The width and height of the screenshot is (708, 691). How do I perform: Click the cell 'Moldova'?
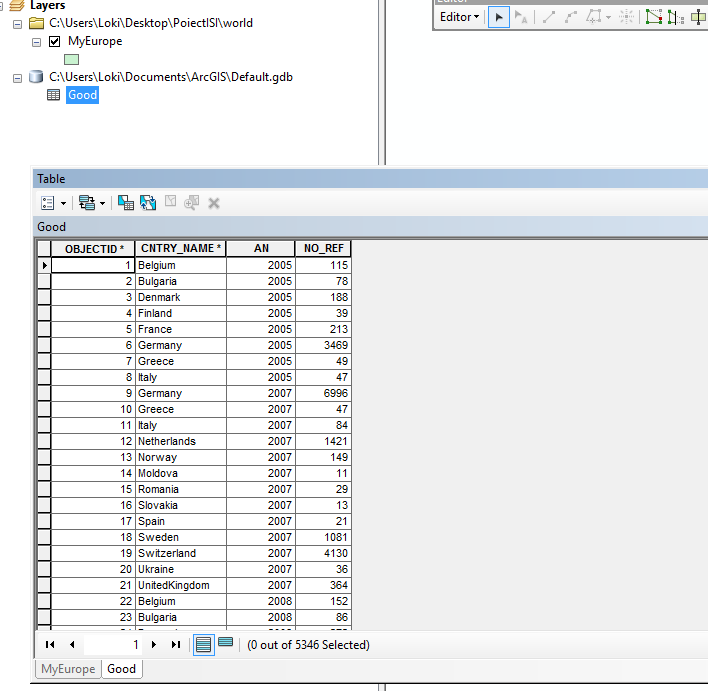tap(181, 473)
